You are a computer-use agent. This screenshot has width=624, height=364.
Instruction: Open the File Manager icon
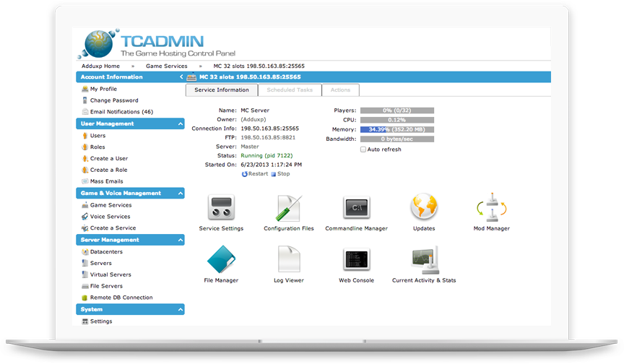point(221,259)
